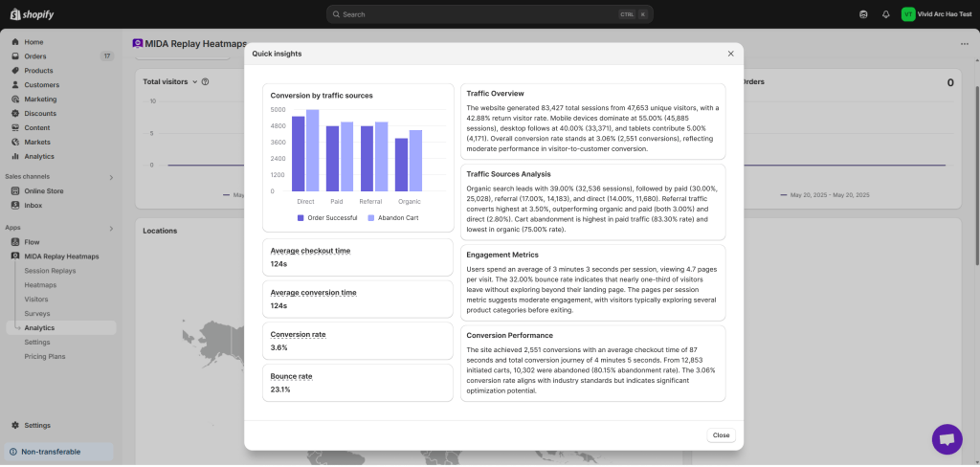Click the Vivid Arc Hao Test store name
The width and height of the screenshot is (980, 467).
point(945,14)
